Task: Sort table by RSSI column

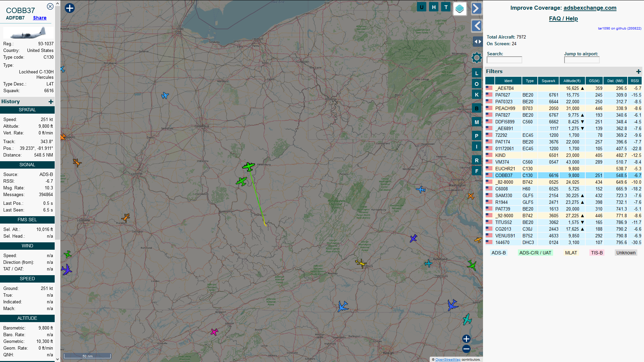Action: [635, 81]
